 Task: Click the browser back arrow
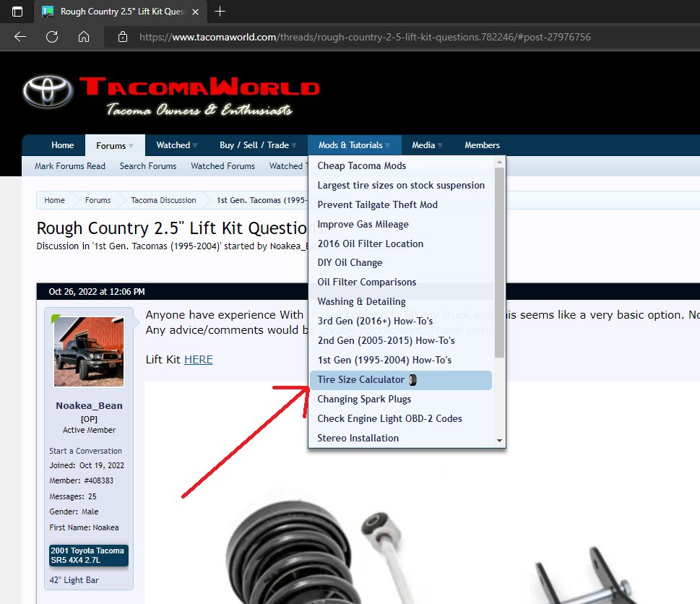(20, 37)
